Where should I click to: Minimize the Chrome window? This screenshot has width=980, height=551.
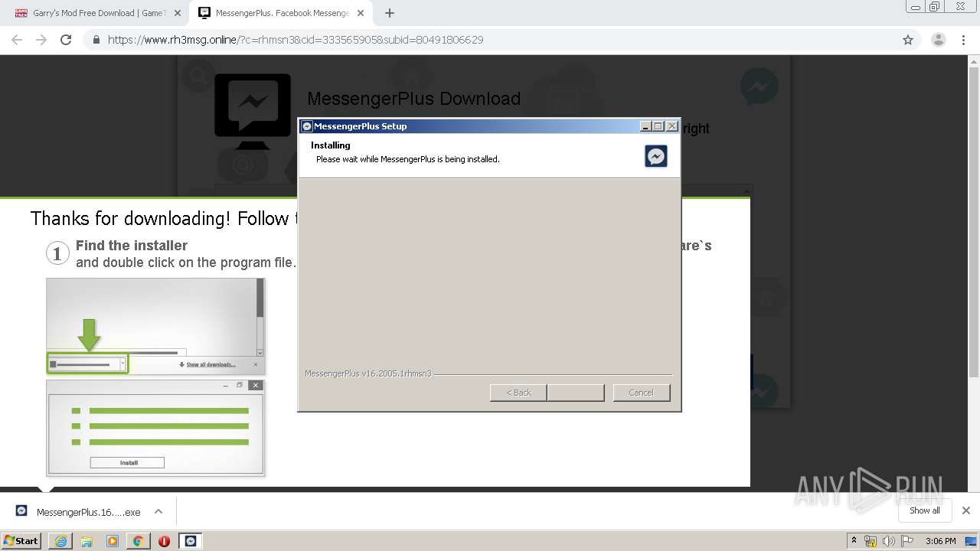[915, 6]
